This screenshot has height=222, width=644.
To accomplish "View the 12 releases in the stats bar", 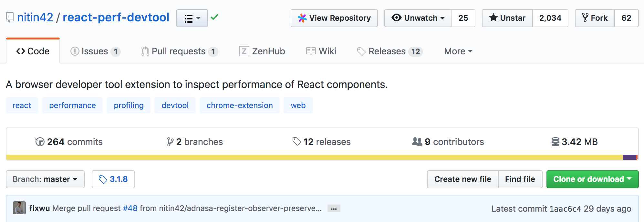I will [321, 142].
